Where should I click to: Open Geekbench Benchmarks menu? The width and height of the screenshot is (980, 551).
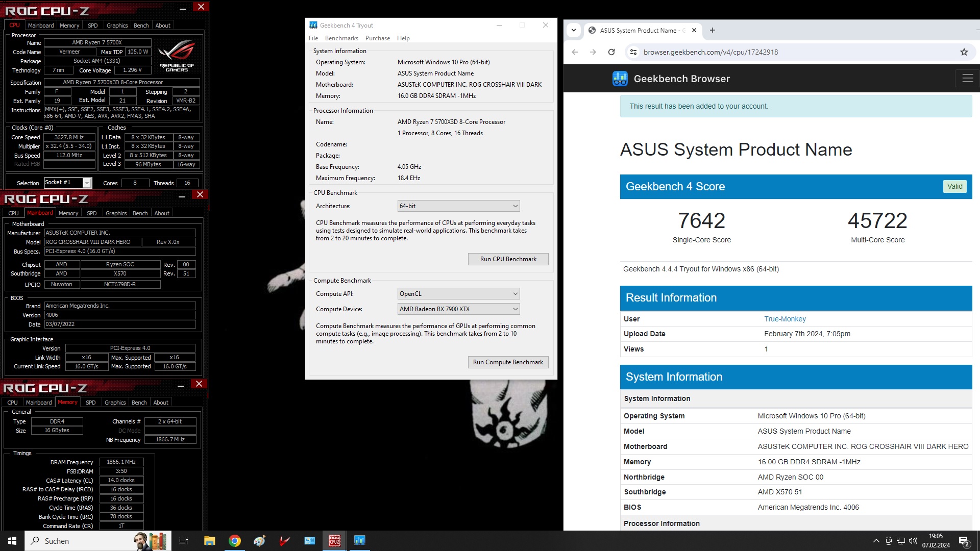coord(341,38)
